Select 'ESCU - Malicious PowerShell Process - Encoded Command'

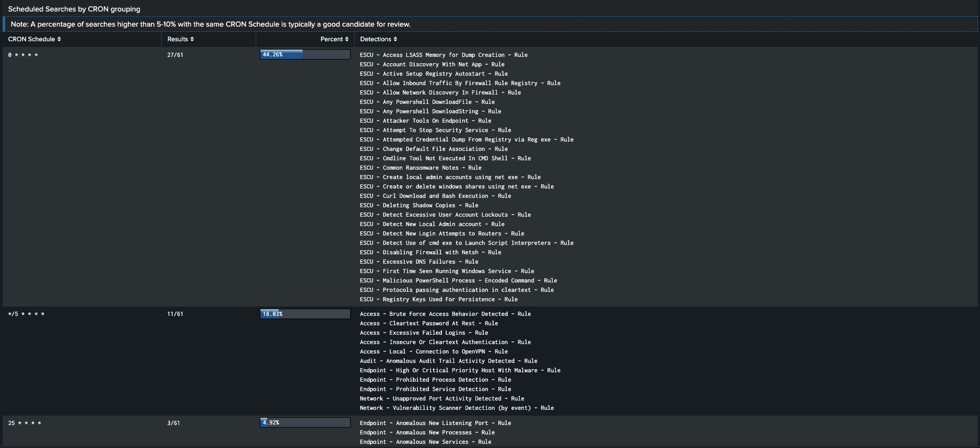tap(458, 280)
